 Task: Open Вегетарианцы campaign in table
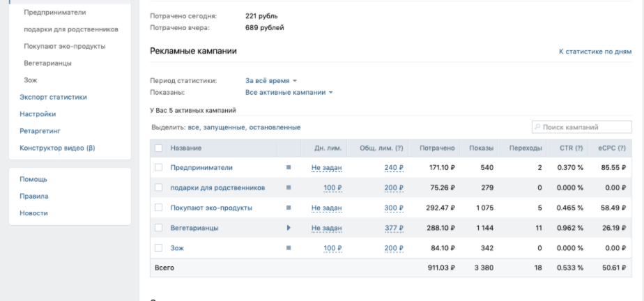click(x=194, y=228)
